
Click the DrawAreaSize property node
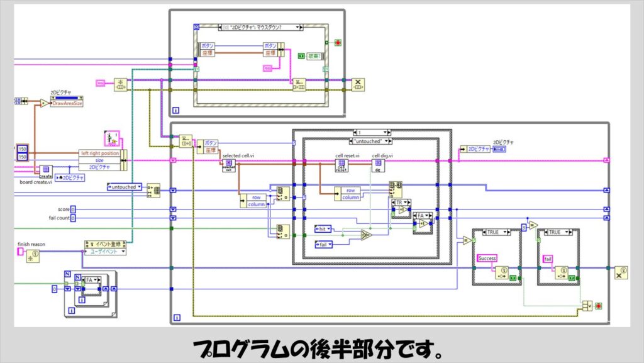[67, 103]
